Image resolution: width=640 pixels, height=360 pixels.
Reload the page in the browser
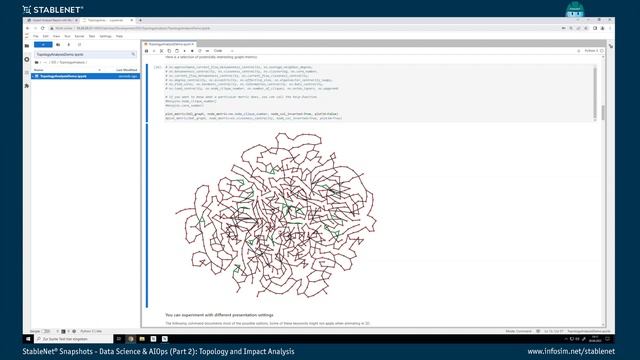point(43,28)
